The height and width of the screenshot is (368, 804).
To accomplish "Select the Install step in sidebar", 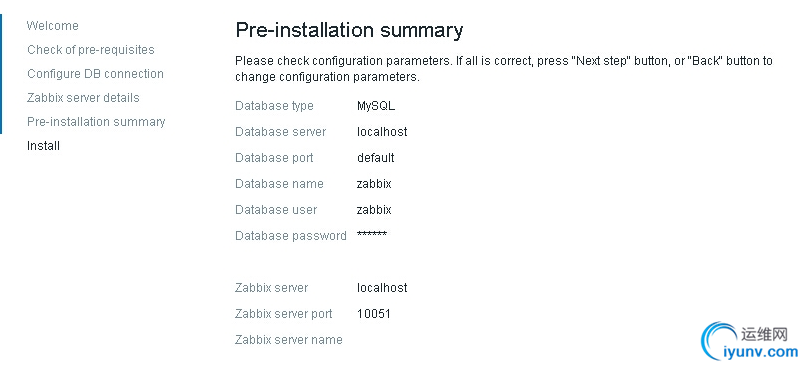I will click(44, 146).
